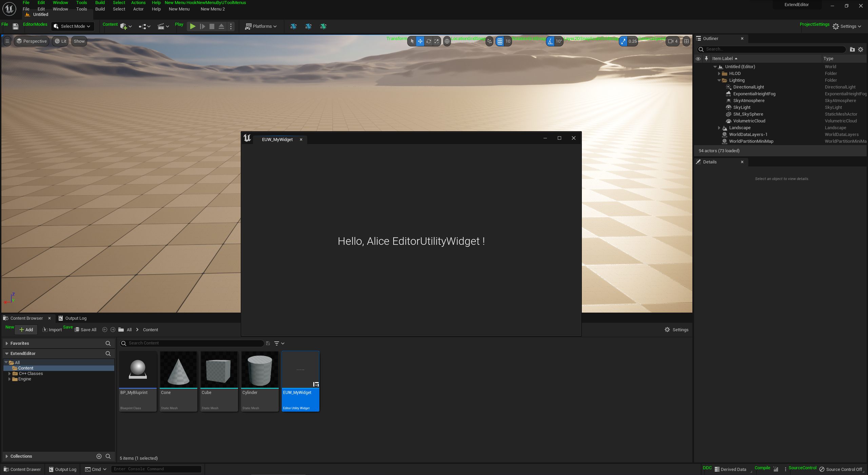The image size is (868, 475).
Task: Click the create new folder icon in Outliner
Action: coord(852,50)
